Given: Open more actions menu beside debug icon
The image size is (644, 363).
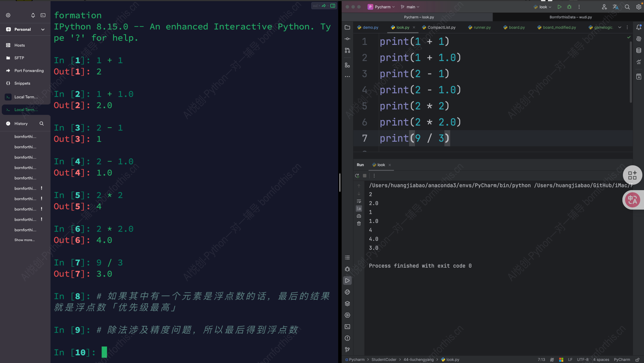Looking at the screenshot, I should (579, 7).
